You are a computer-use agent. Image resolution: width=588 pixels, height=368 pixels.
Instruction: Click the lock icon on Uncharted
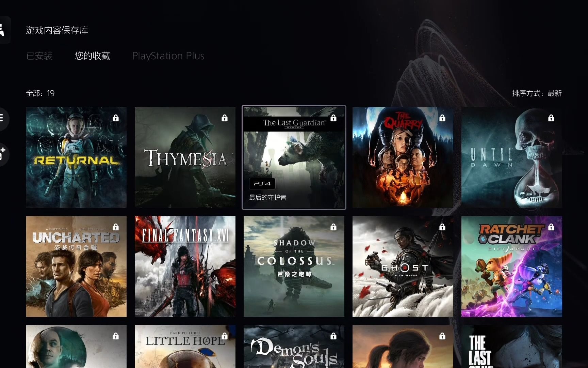tap(116, 227)
